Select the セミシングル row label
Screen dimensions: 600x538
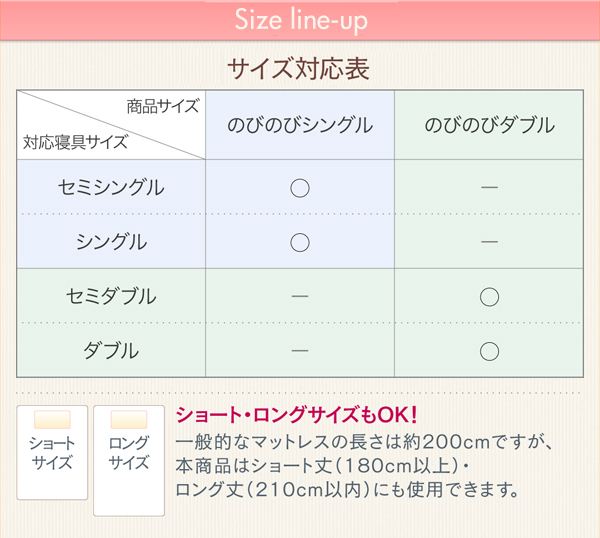coord(111,187)
